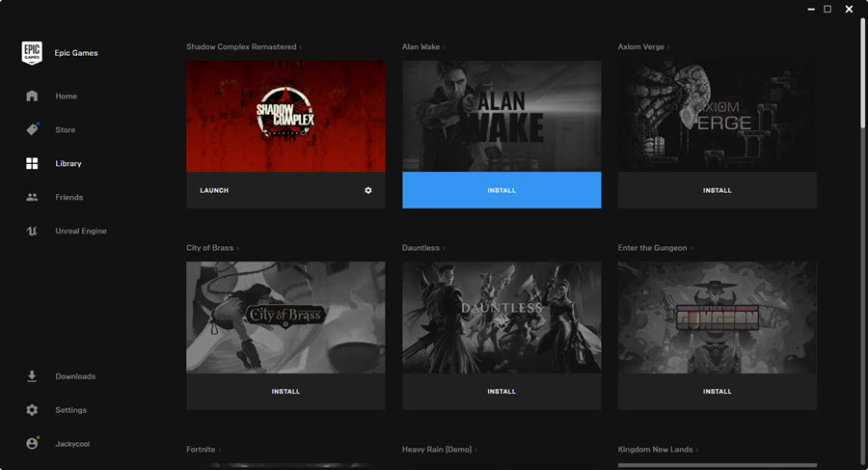Viewport: 868px width, 470px height.
Task: Switch to the Unreal Engine label
Action: click(x=81, y=231)
